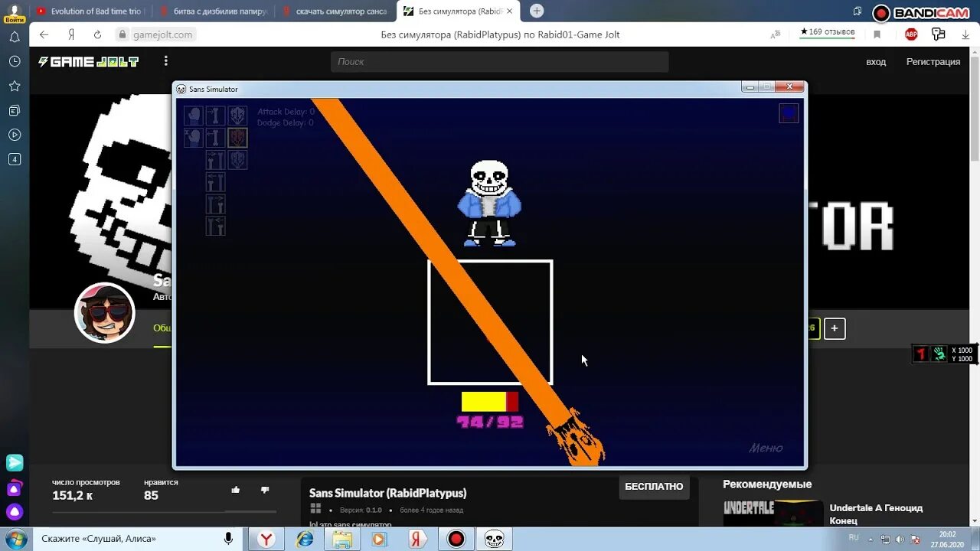Open favorites star icon in sidebar

pos(14,86)
